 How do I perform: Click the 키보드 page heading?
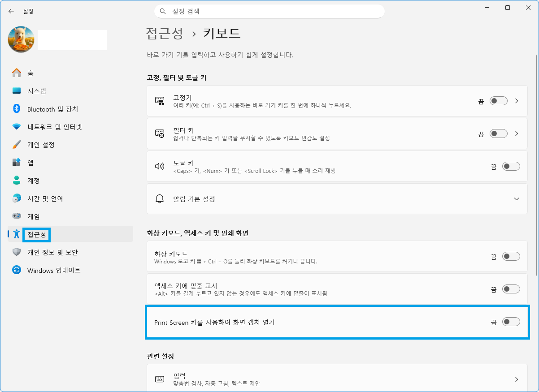click(222, 33)
